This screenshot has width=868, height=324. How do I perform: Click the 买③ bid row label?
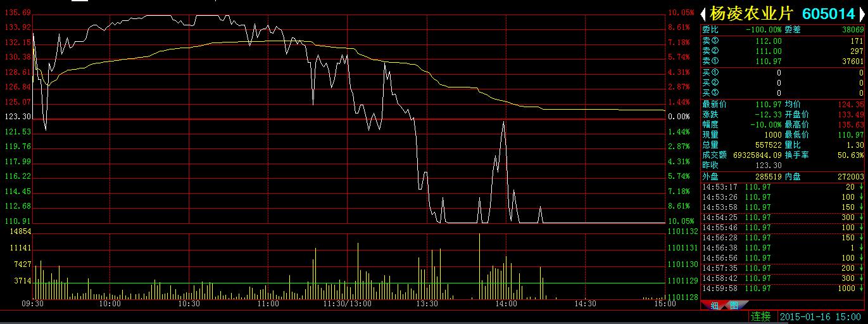(710, 93)
